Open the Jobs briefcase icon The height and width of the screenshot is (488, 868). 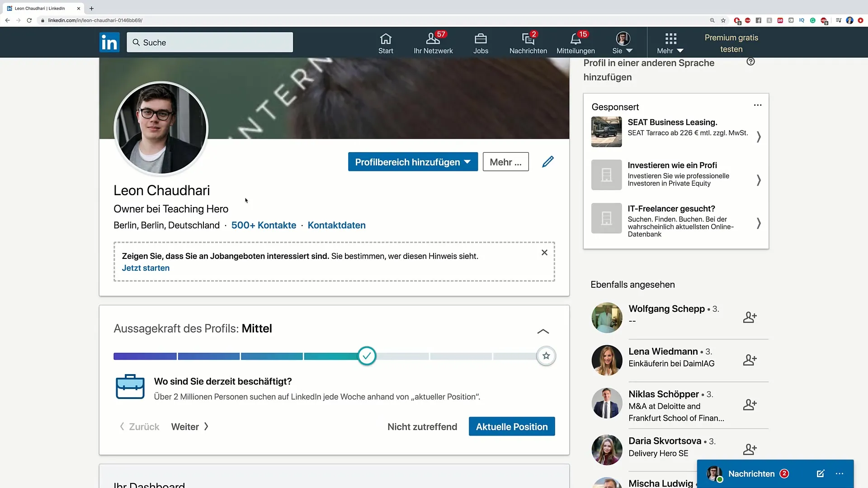[481, 43]
